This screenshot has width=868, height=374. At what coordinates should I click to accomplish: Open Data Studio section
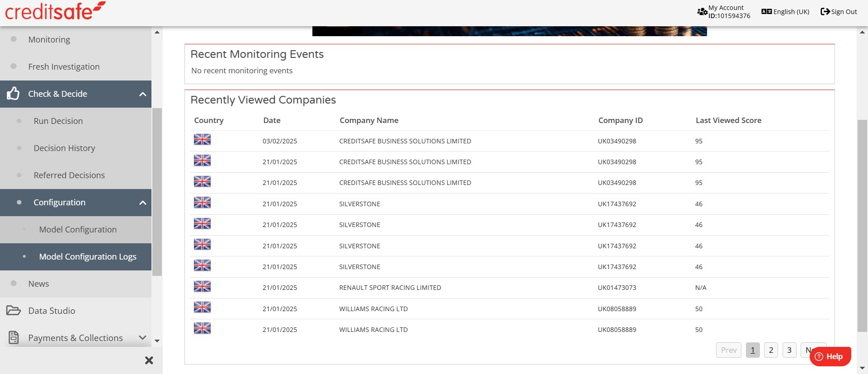(52, 311)
